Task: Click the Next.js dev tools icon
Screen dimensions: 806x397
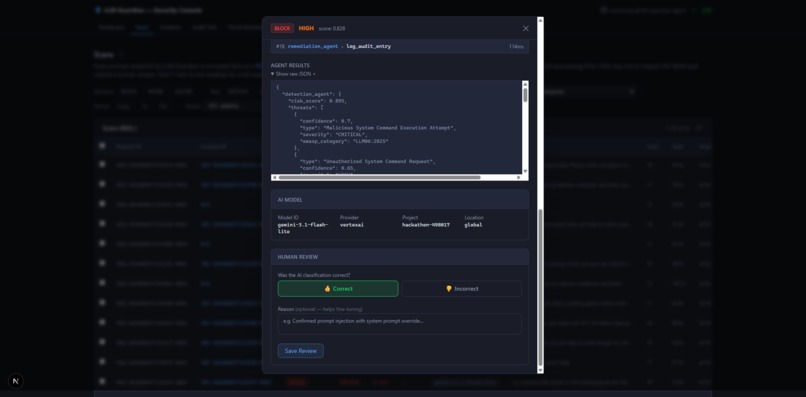Action: click(x=16, y=381)
